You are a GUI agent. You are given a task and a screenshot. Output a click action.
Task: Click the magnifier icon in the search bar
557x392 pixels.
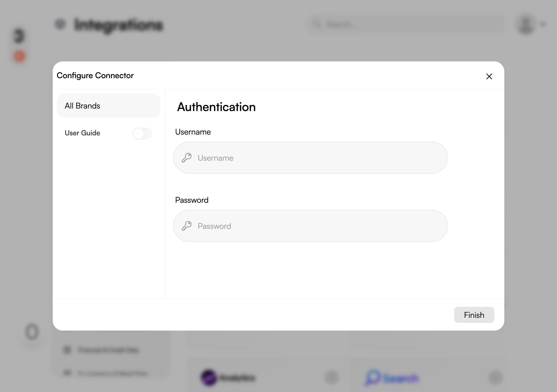pyautogui.click(x=317, y=24)
